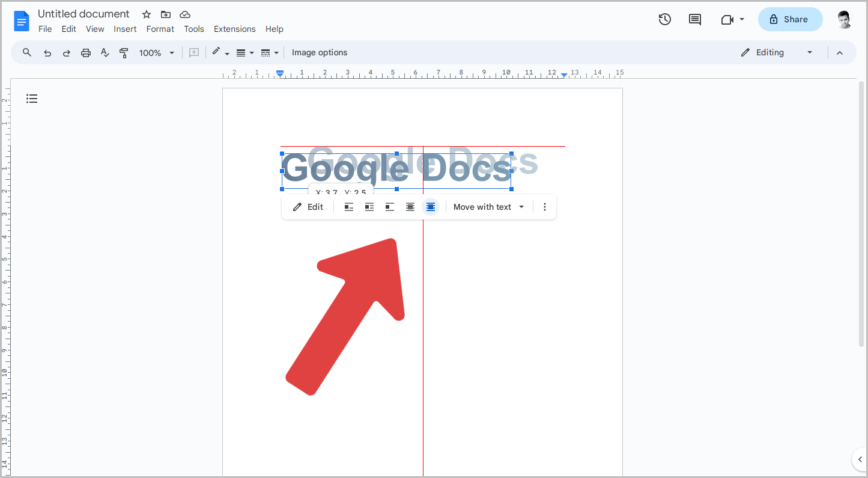Open the border dash style options
This screenshot has height=478, width=868.
270,53
